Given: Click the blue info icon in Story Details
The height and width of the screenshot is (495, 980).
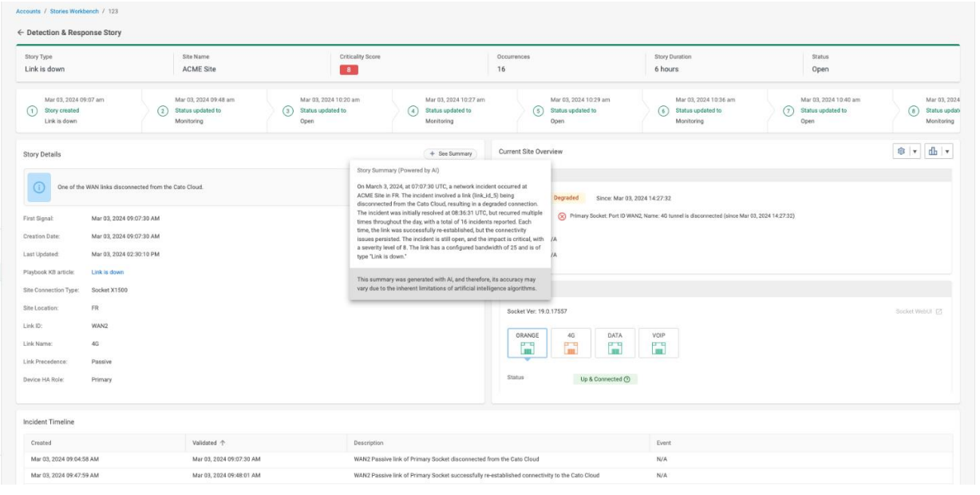Looking at the screenshot, I should 38,186.
